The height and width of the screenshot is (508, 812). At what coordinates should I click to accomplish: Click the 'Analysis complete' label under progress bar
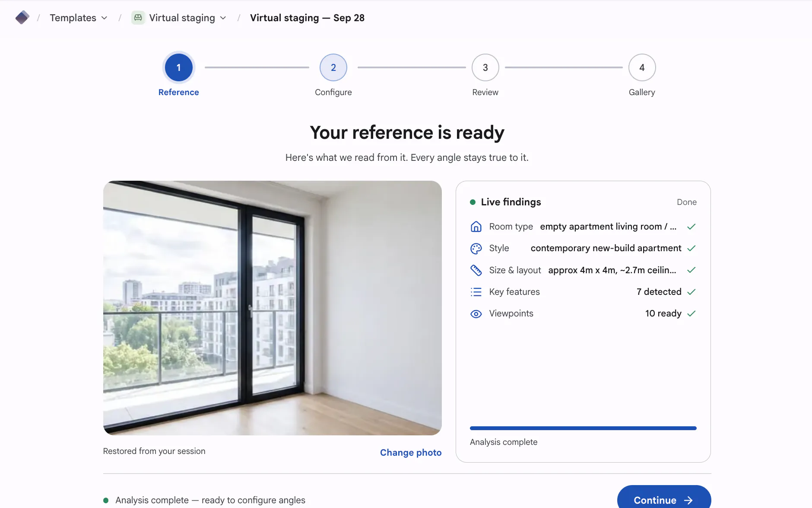(504, 442)
